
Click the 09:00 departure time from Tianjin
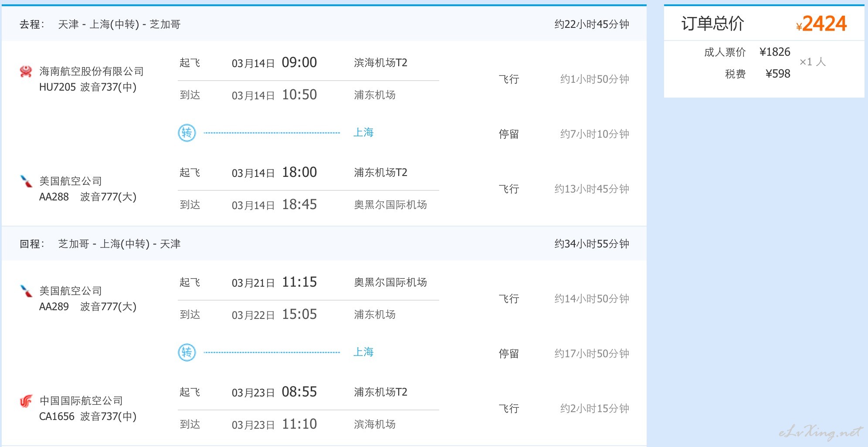pyautogui.click(x=299, y=62)
